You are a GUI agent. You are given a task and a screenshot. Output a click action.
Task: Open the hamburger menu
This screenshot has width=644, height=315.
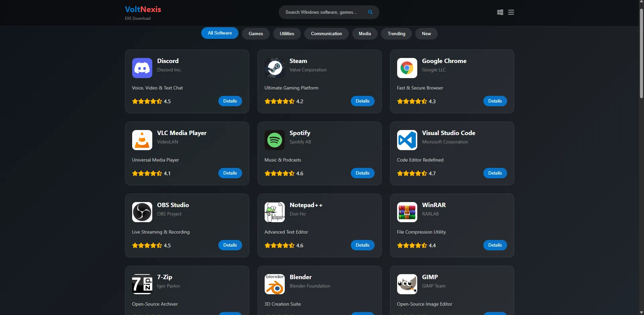[511, 12]
